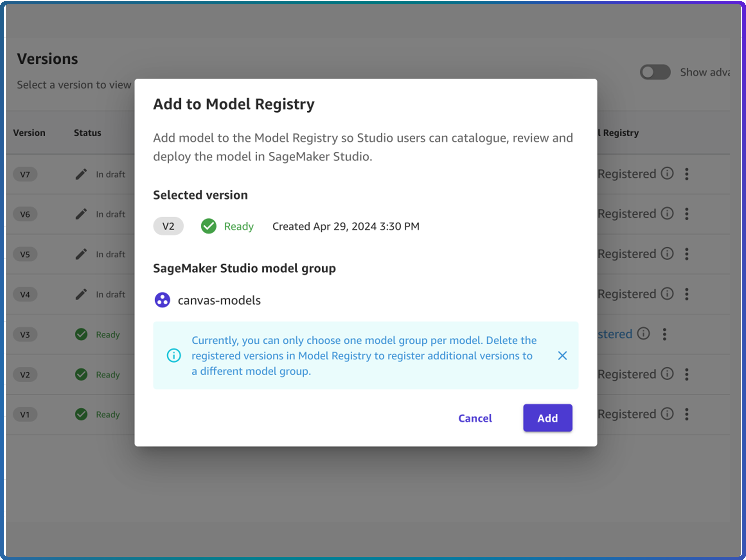
Task: Click the V6 row registry info icon
Action: (x=667, y=213)
